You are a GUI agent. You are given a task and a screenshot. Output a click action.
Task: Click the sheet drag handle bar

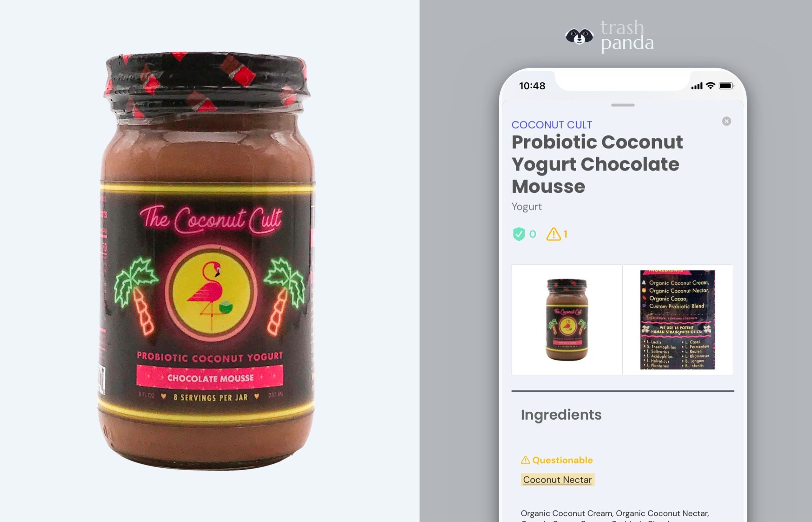coord(623,105)
